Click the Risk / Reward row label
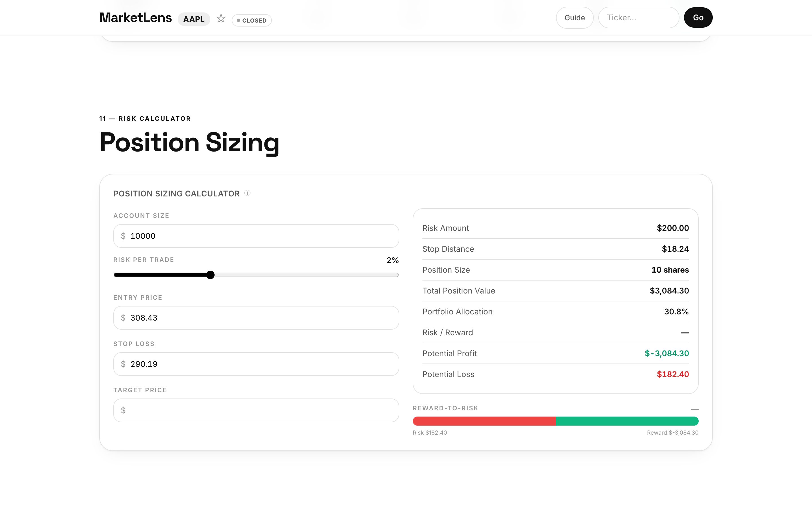Image resolution: width=812 pixels, height=508 pixels. (x=448, y=333)
